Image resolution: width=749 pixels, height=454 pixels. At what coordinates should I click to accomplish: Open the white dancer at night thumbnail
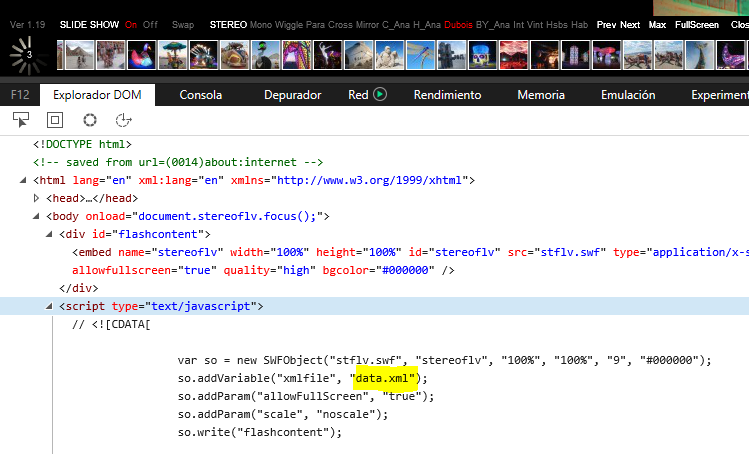(x=328, y=55)
